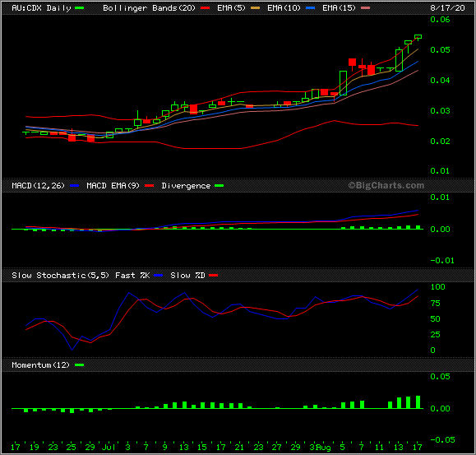
Task: Click the pink EMA(15) legend swatch
Action: click(x=365, y=8)
